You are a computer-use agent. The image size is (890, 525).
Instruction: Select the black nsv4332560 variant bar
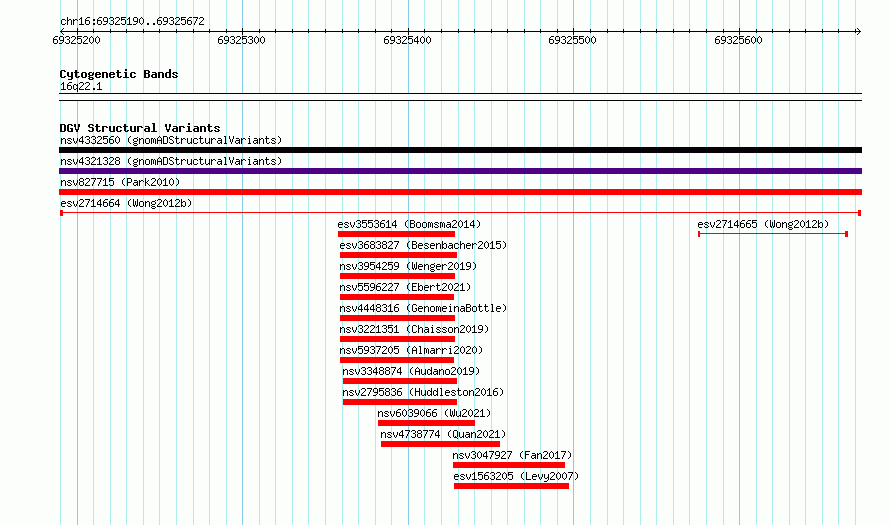pyautogui.click(x=460, y=150)
